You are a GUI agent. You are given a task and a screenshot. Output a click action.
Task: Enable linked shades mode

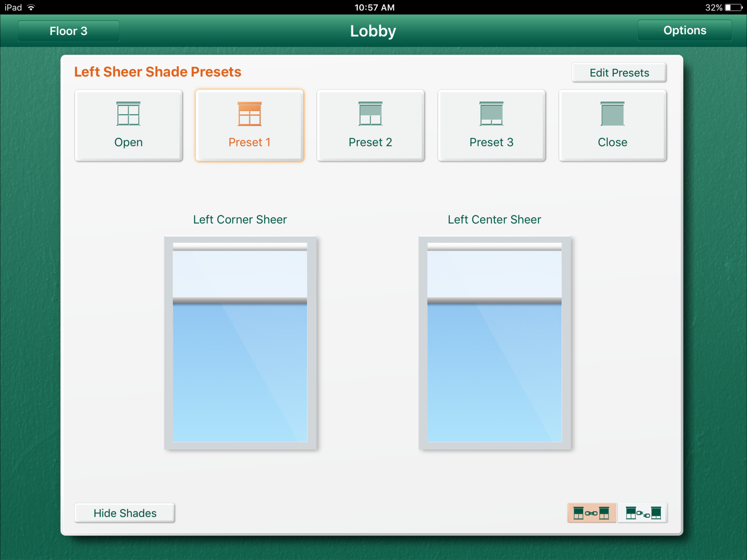592,513
